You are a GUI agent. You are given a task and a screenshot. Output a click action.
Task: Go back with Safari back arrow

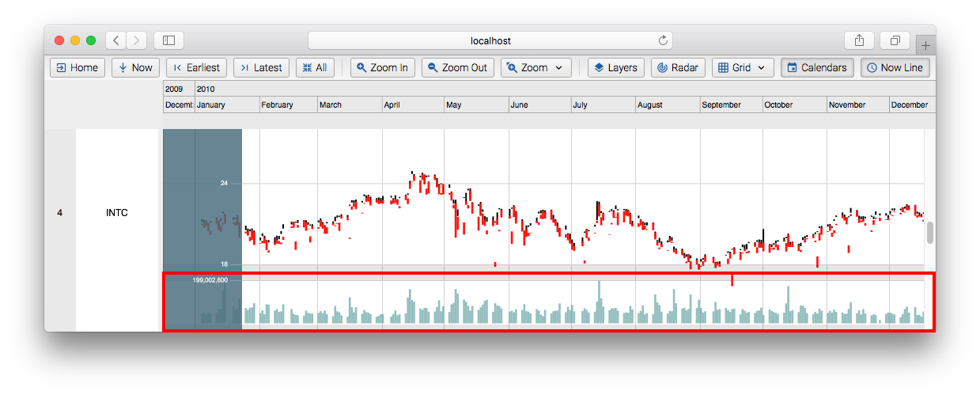(x=115, y=40)
